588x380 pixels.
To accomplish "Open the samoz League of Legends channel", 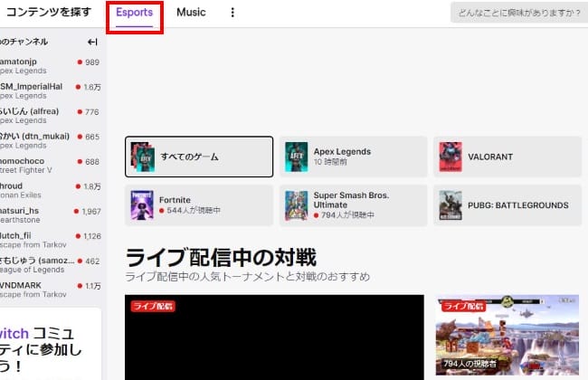I will coord(51,265).
